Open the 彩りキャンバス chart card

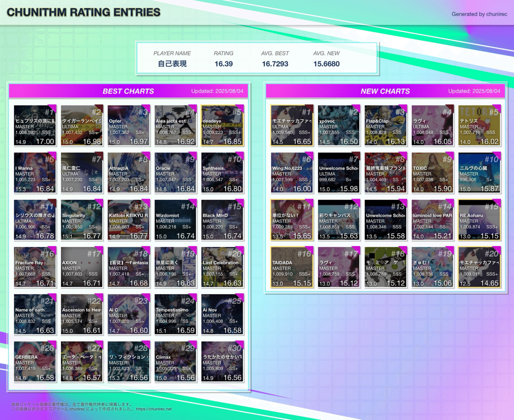(x=339, y=220)
